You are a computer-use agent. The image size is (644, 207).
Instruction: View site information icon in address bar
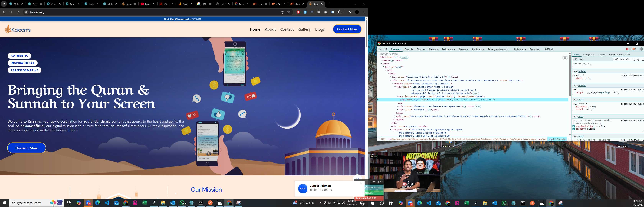click(x=26, y=12)
